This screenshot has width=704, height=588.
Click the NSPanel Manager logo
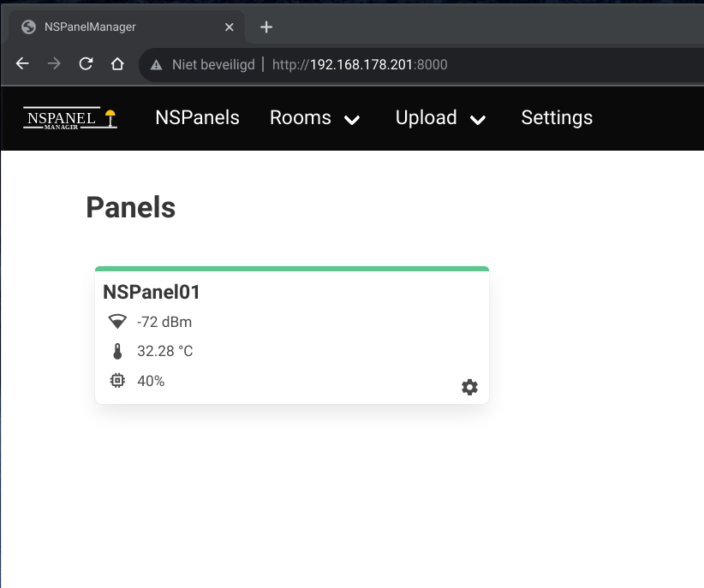(69, 117)
